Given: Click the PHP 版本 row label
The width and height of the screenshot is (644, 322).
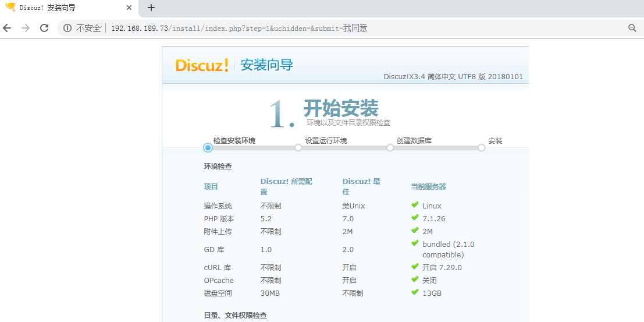Looking at the screenshot, I should (219, 219).
